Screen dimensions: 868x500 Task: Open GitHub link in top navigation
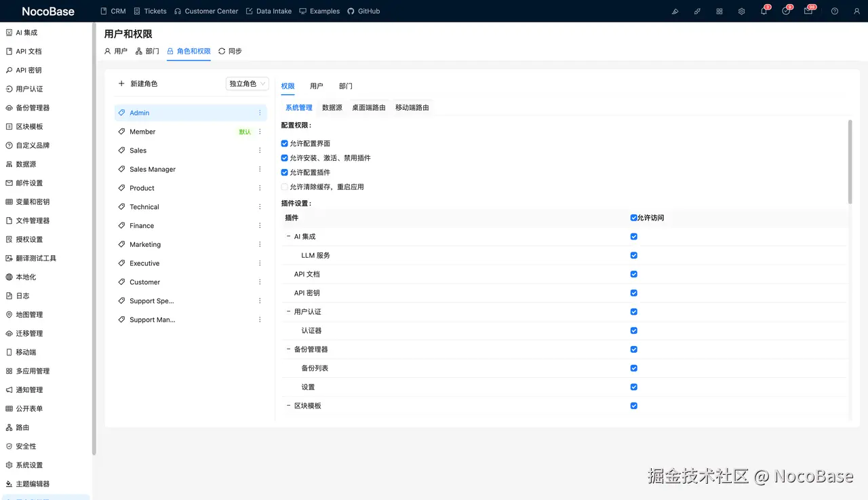363,11
